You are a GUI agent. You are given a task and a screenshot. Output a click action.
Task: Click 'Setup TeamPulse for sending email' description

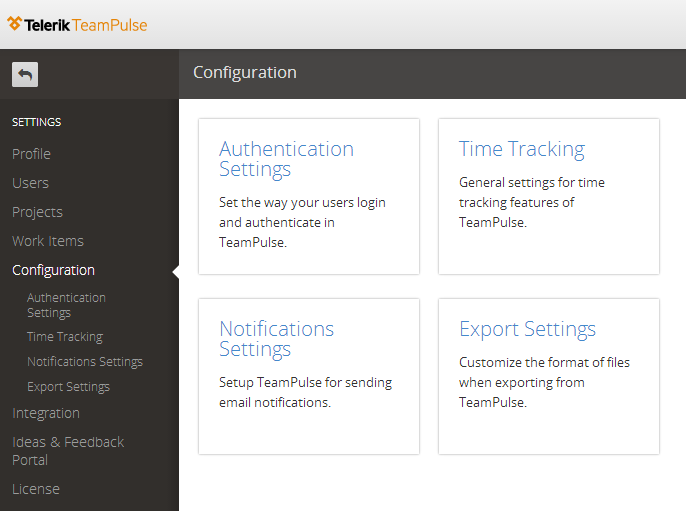[305, 392]
